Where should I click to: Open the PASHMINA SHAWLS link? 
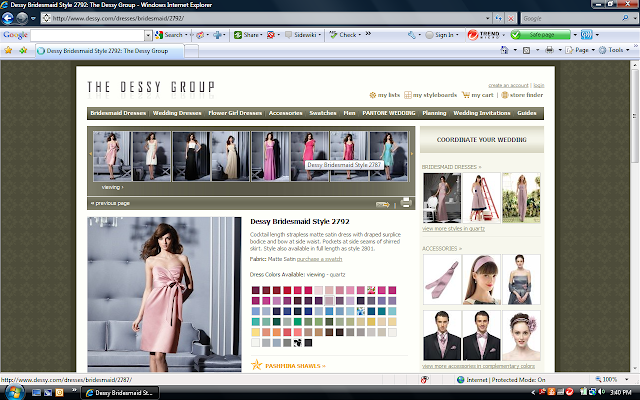coord(295,366)
